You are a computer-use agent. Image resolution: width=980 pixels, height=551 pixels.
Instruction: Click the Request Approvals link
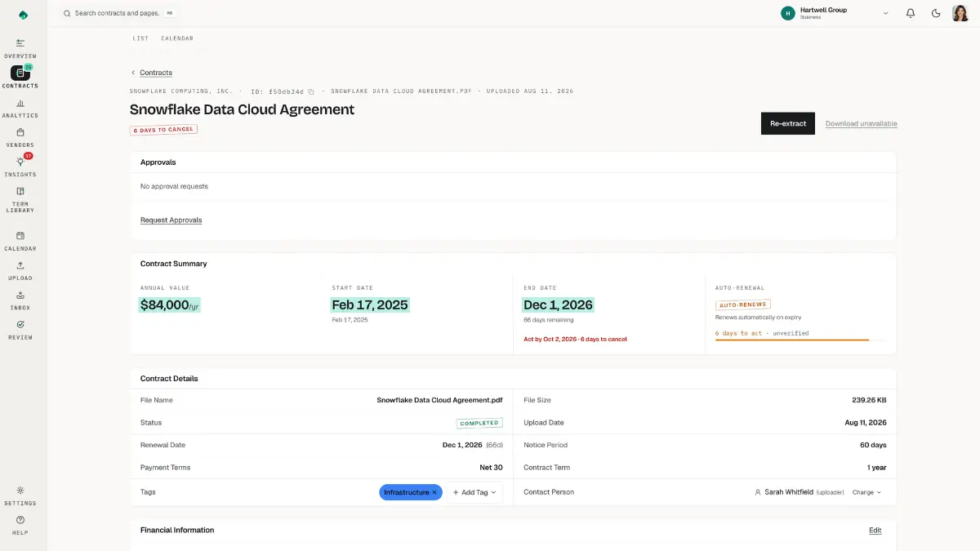pos(171,220)
